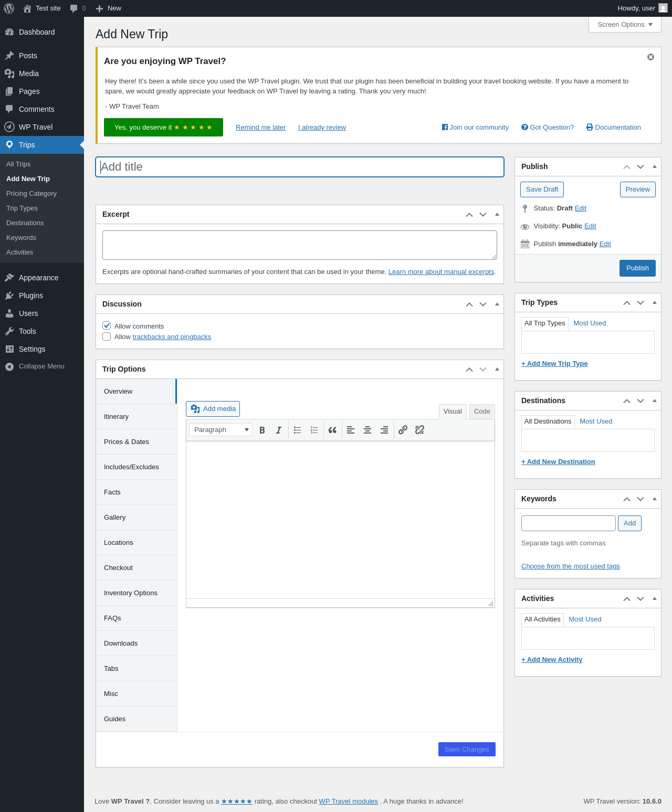Open the Prices & Dates tab
The height and width of the screenshot is (812, 672).
point(136,442)
